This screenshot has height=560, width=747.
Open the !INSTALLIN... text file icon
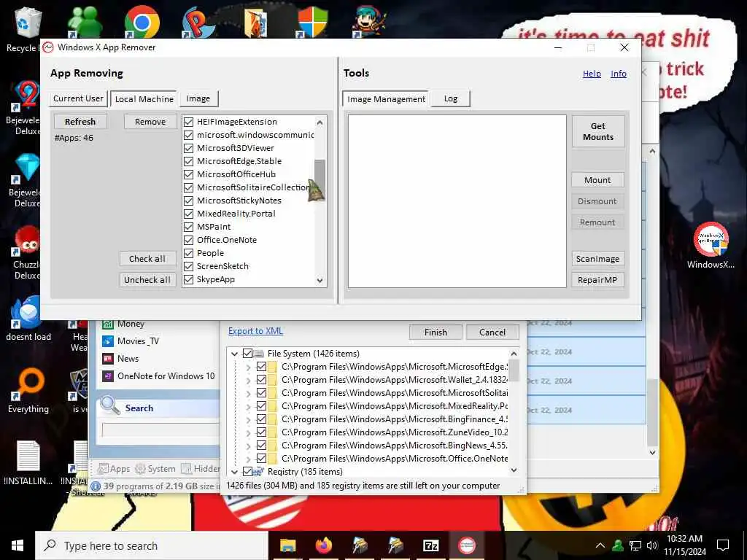pos(28,463)
